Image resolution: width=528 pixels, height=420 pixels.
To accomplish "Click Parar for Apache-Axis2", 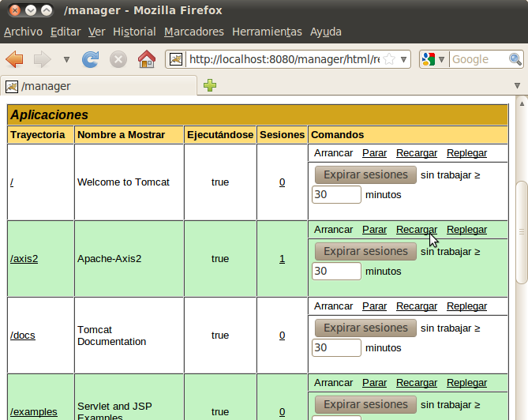I will pyautogui.click(x=374, y=230).
